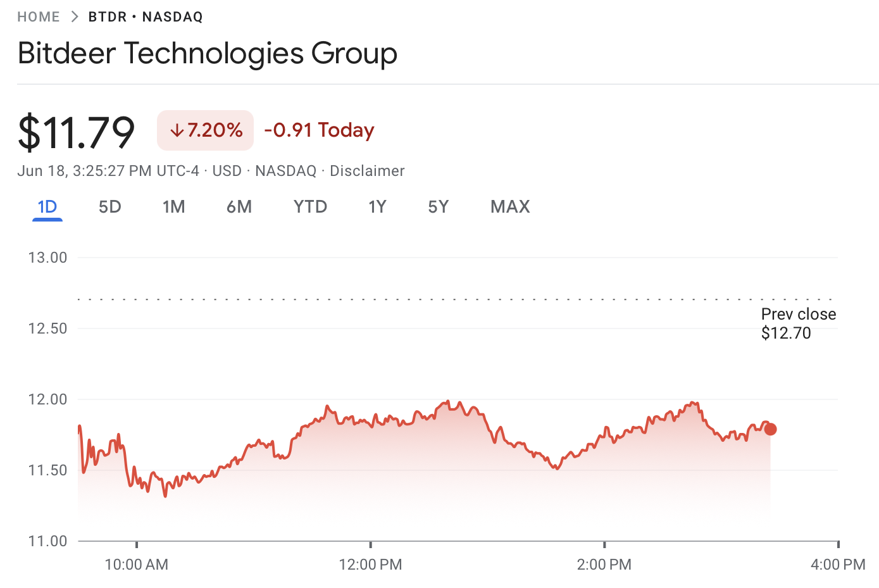879x588 pixels.
Task: Switch to the 5D chart tab
Action: pos(110,207)
